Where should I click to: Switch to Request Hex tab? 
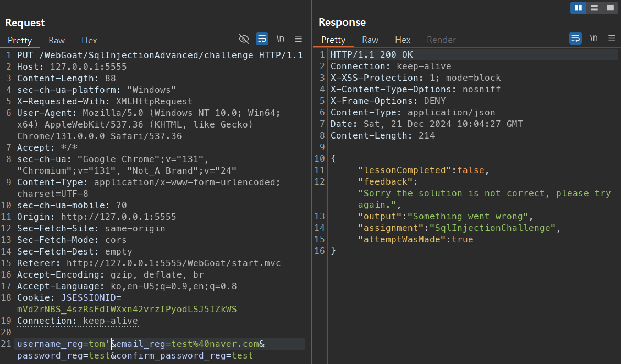[x=89, y=40]
